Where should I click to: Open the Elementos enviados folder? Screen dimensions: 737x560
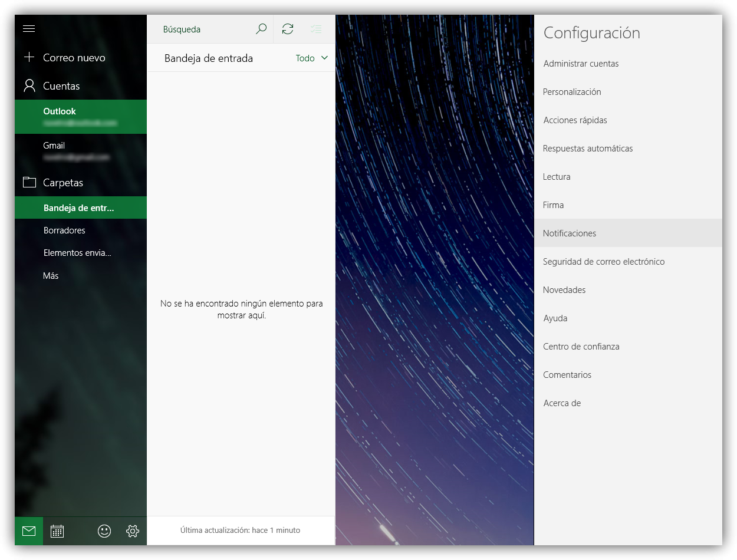(81, 253)
